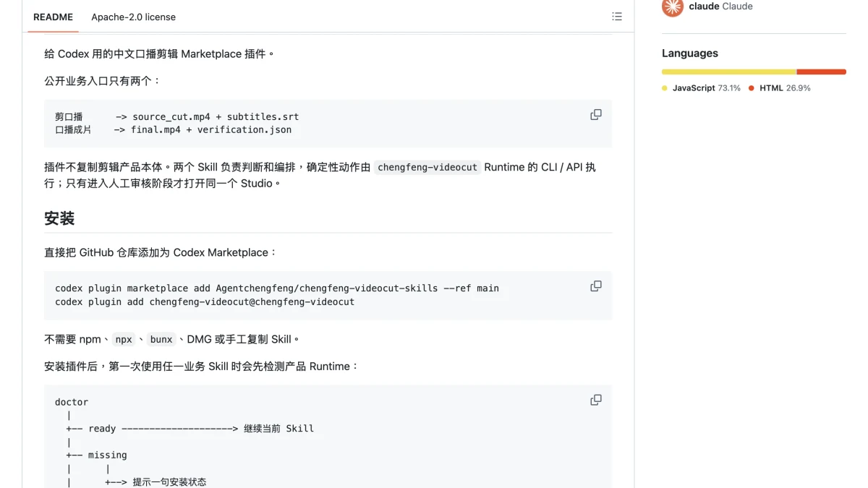This screenshot has height=488, width=868.
Task: Click the line 直接把 GitHub 仓库添加为 Codex Marketplace
Action: (161, 253)
